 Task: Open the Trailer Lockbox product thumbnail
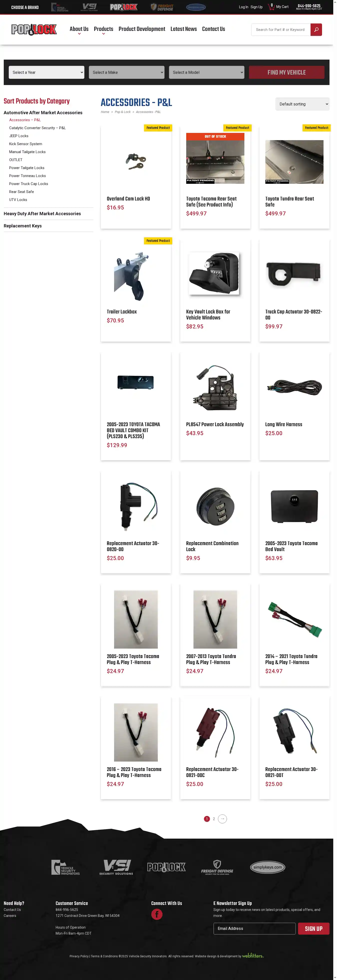coord(136,276)
